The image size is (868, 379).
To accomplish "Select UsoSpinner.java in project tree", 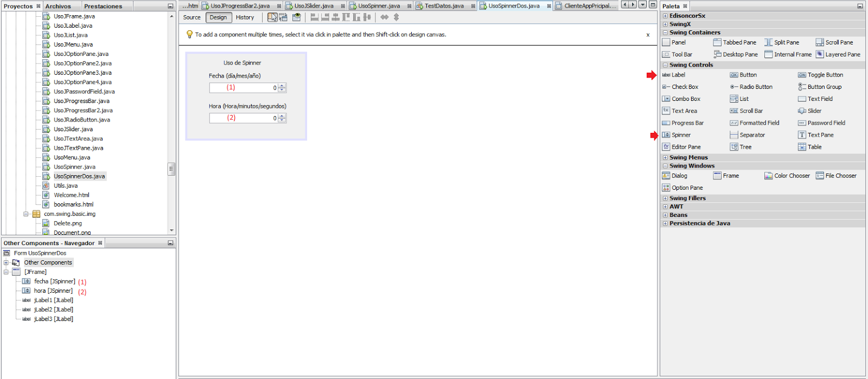I will pos(74,167).
